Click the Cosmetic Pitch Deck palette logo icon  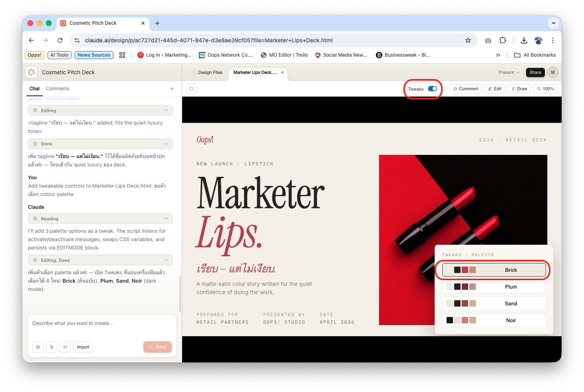pyautogui.click(x=32, y=72)
